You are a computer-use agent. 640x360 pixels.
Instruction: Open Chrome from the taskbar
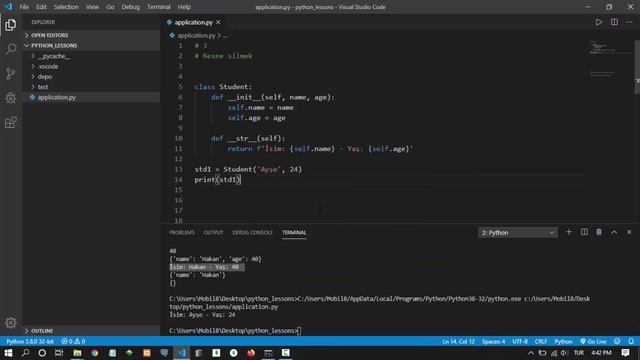point(95,353)
